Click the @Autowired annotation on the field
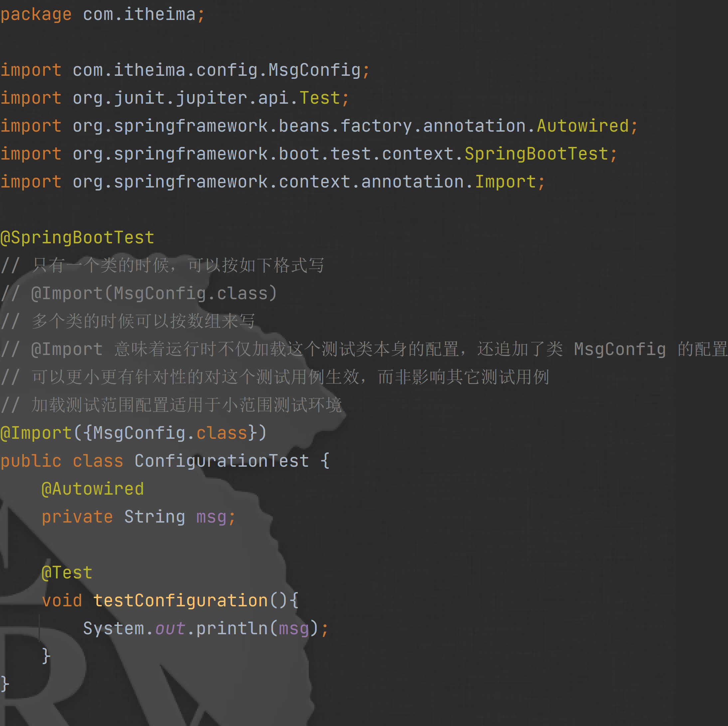The height and width of the screenshot is (726, 728). (x=93, y=489)
